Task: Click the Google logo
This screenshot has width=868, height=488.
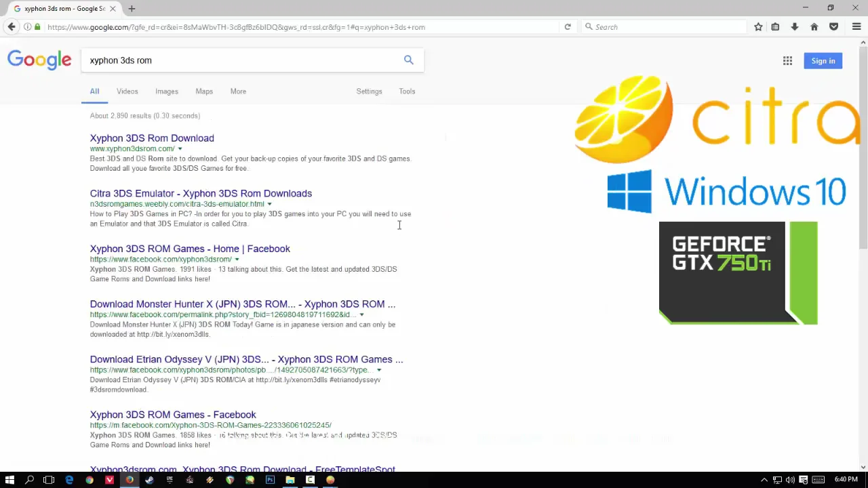Action: 39,60
